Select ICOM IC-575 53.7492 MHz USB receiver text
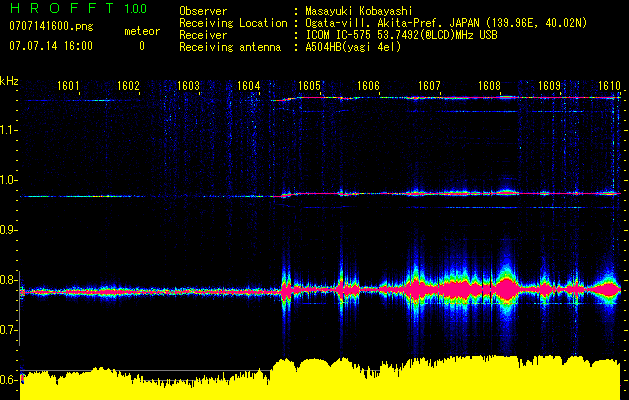 tap(401, 35)
